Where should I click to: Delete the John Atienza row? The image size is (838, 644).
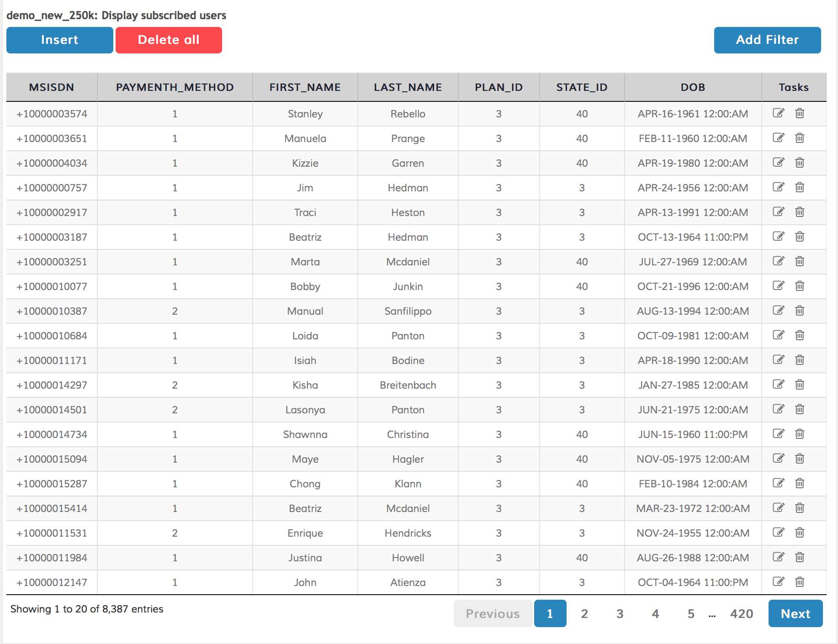pos(800,582)
